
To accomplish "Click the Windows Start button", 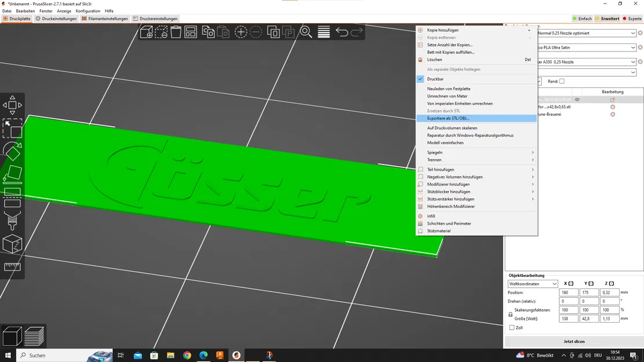I will (8, 356).
